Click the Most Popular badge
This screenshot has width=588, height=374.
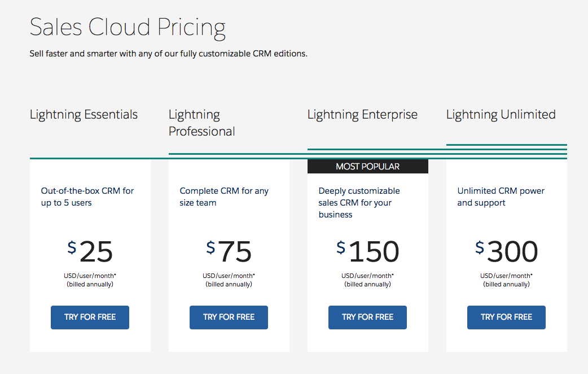click(367, 167)
